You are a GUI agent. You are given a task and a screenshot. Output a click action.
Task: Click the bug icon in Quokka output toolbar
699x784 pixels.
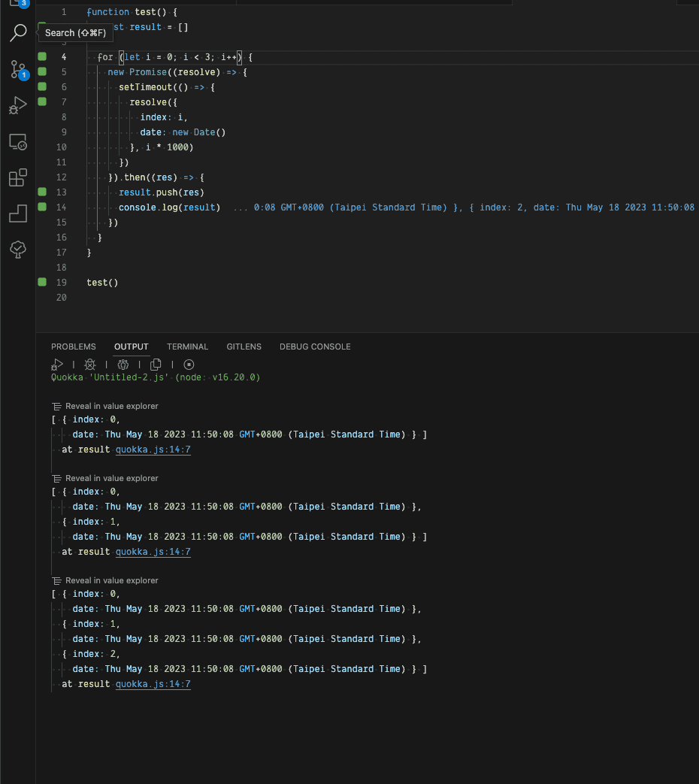(90, 365)
